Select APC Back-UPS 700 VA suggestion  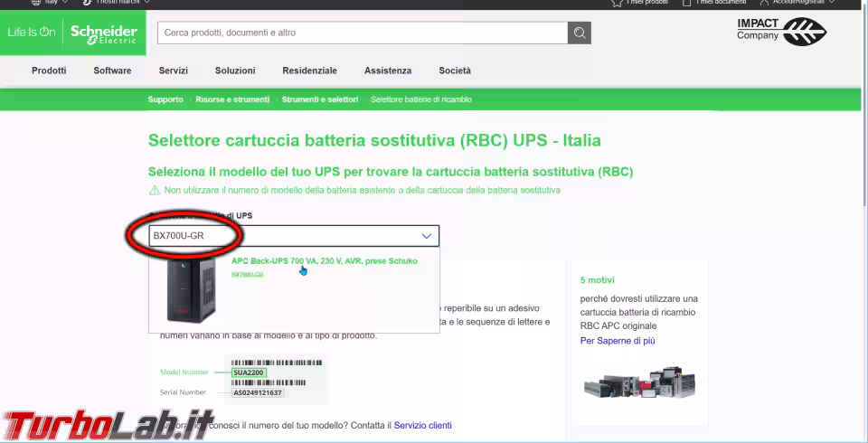point(324,260)
